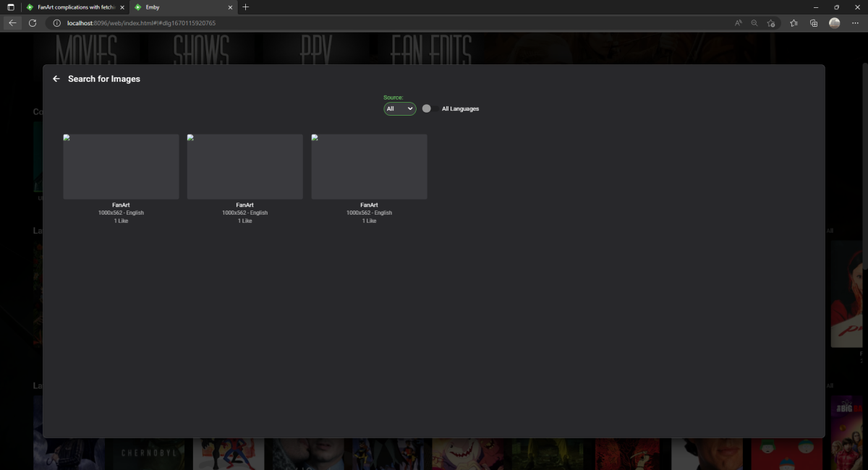Close the Emby browser tab
Screen dimensions: 868x470
pyautogui.click(x=230, y=7)
